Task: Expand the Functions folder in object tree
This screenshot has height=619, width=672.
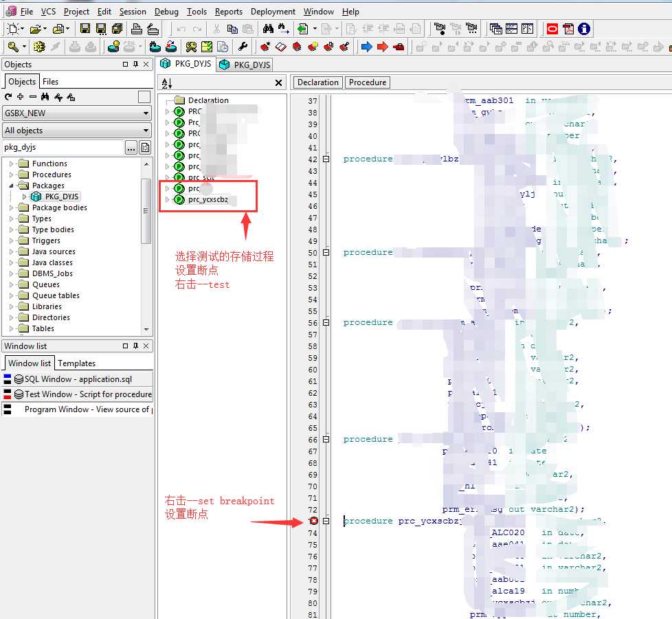Action: (11, 164)
